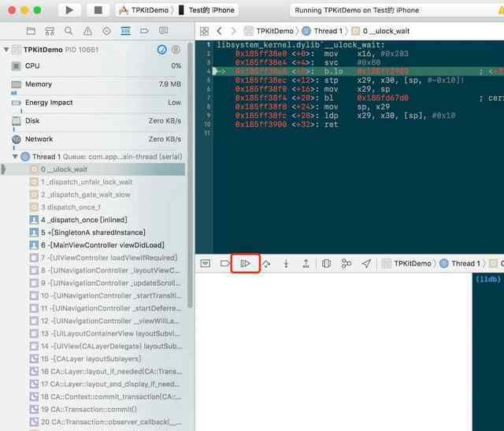
Task: Click the Step Over debug icon
Action: tap(266, 263)
